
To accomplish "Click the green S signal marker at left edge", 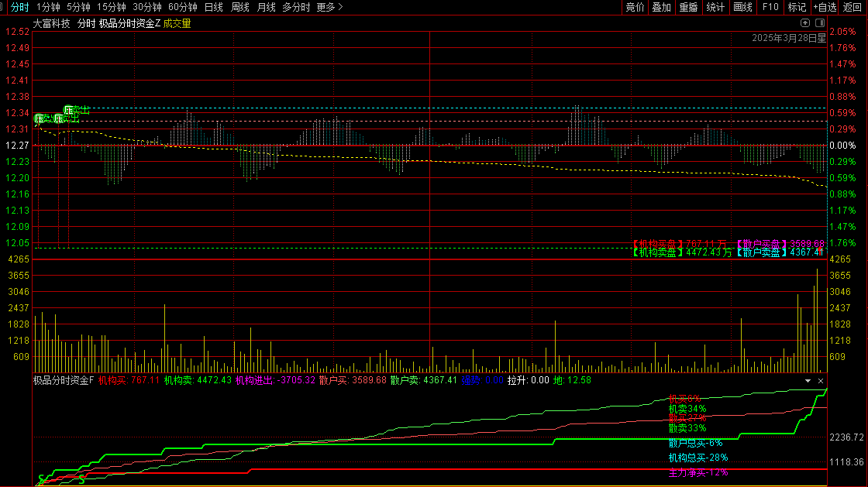I will click(41, 479).
